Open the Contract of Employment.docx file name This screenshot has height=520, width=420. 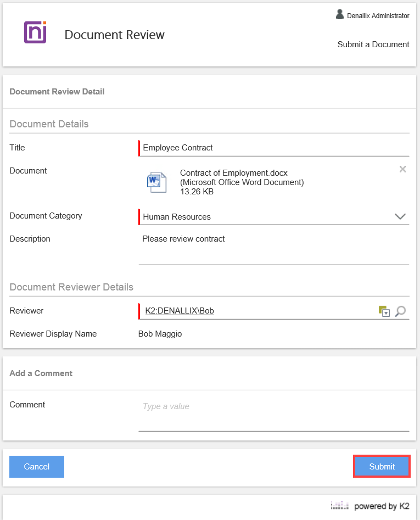pos(233,173)
